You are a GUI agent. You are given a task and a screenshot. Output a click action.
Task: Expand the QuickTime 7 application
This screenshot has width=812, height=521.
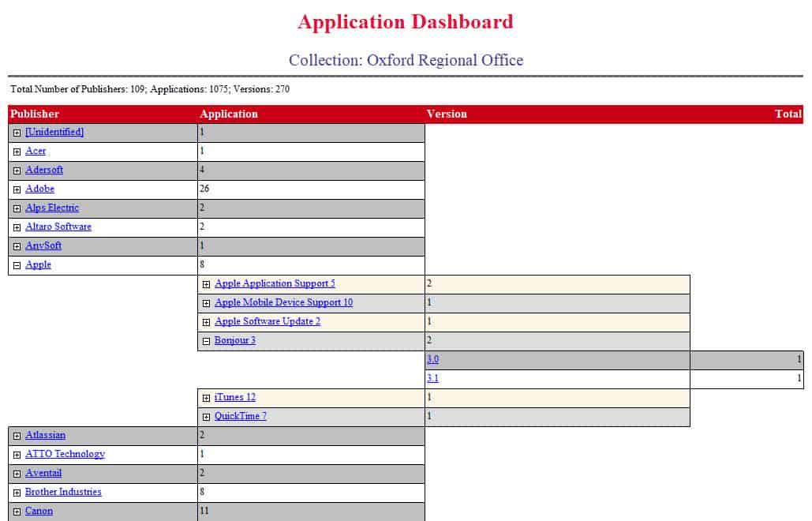[x=206, y=416]
